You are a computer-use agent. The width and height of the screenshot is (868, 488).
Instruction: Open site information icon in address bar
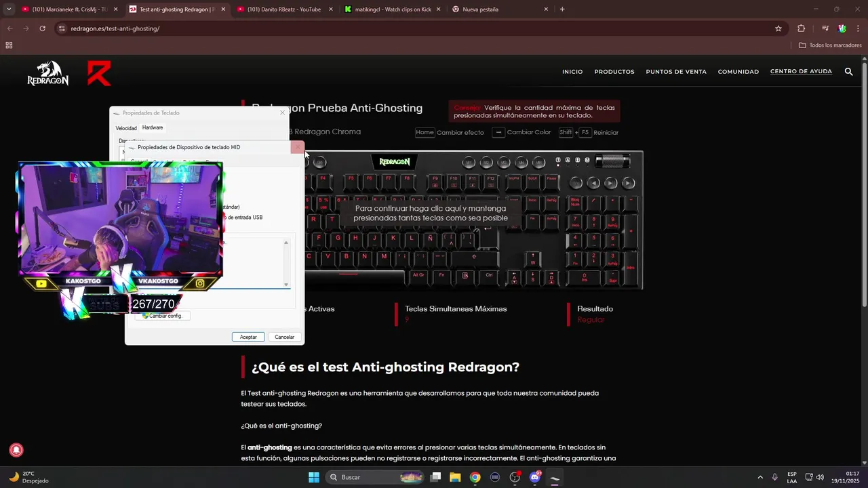(x=62, y=28)
